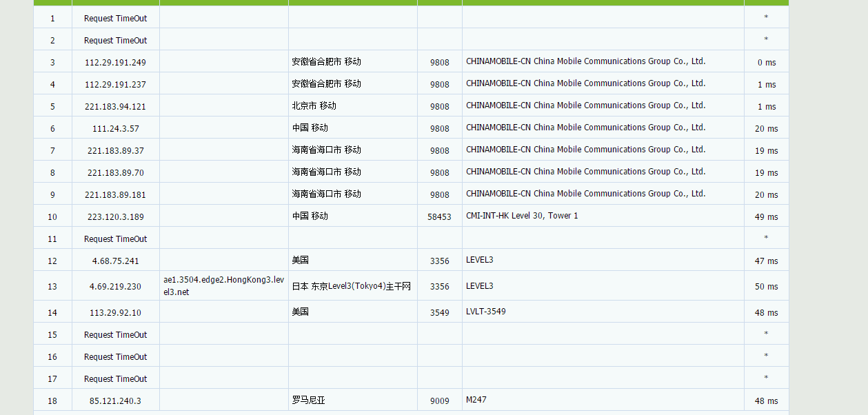Click location 北京市 移动
The height and width of the screenshot is (415, 868).
[314, 105]
